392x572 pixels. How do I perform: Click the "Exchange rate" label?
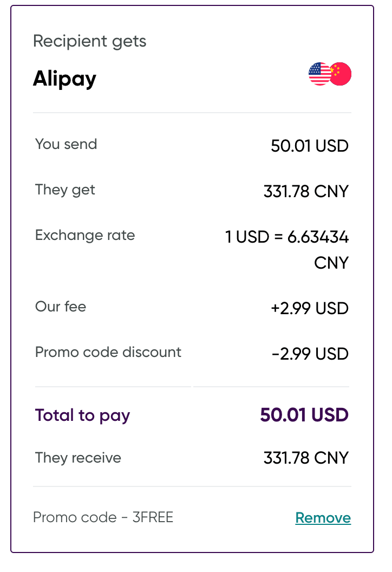pyautogui.click(x=85, y=235)
